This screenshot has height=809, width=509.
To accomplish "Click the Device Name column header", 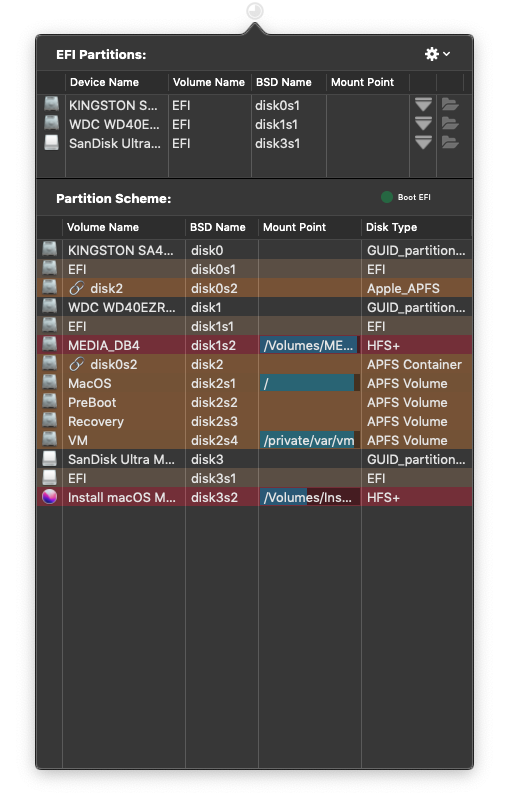I will pyautogui.click(x=104, y=82).
